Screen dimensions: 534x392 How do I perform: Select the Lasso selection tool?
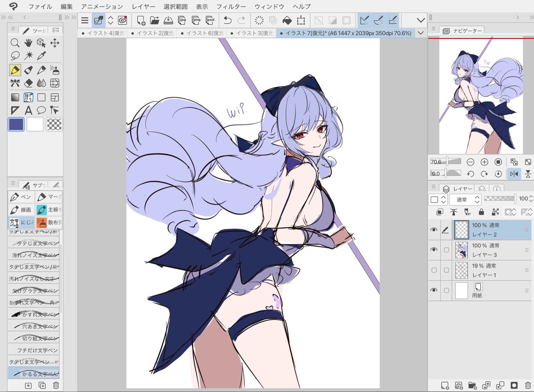[x=15, y=56]
